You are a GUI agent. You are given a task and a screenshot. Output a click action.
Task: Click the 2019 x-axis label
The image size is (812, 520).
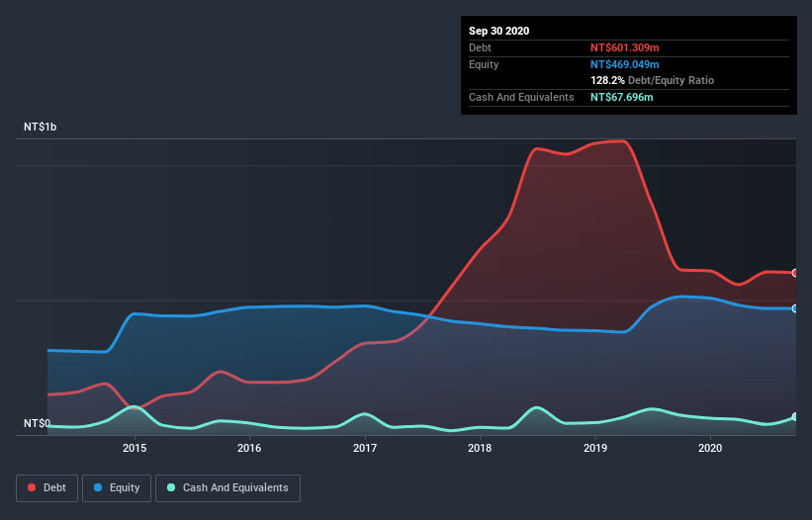595,448
